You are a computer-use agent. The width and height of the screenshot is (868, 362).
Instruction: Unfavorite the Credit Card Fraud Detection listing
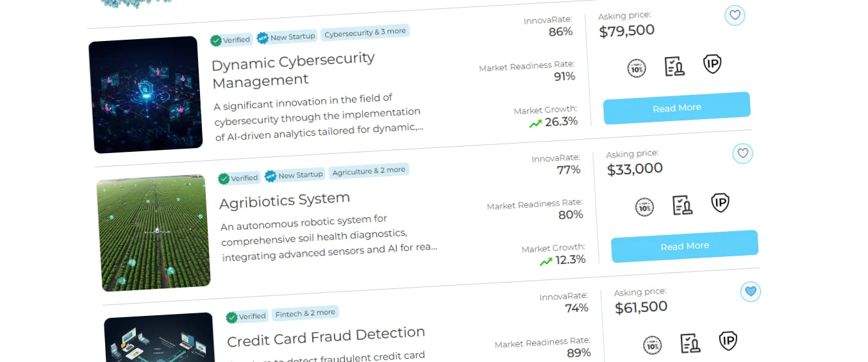pyautogui.click(x=751, y=292)
